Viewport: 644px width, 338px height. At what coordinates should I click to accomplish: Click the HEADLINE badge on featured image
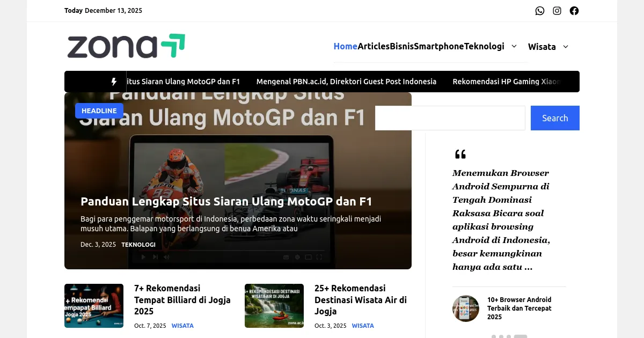coord(99,111)
